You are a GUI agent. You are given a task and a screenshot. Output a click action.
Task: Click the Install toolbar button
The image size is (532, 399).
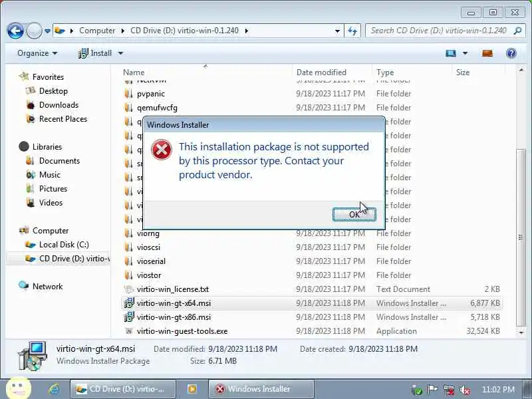[94, 53]
